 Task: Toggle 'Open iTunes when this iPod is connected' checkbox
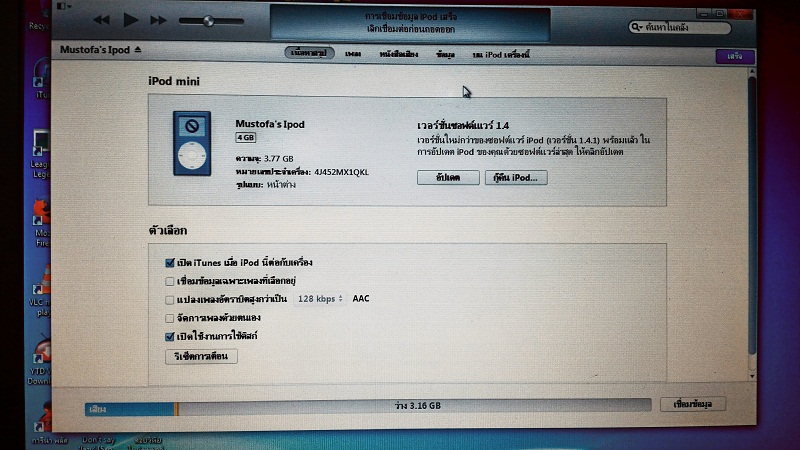pyautogui.click(x=170, y=263)
